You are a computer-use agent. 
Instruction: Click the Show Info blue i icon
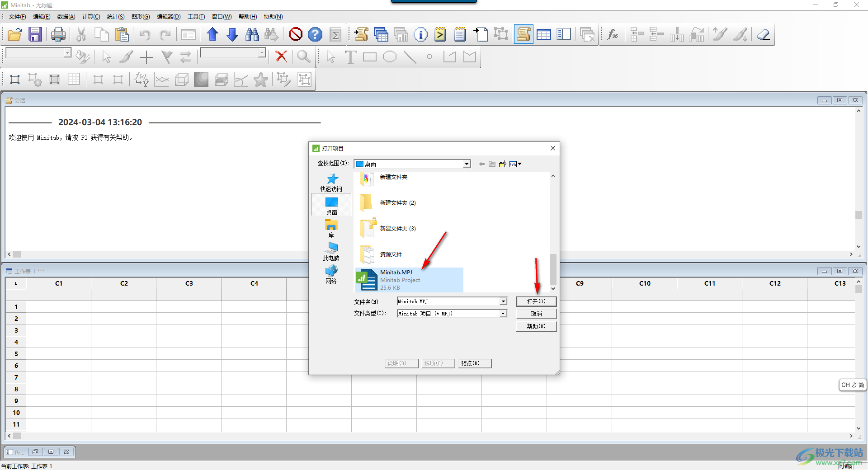click(420, 34)
